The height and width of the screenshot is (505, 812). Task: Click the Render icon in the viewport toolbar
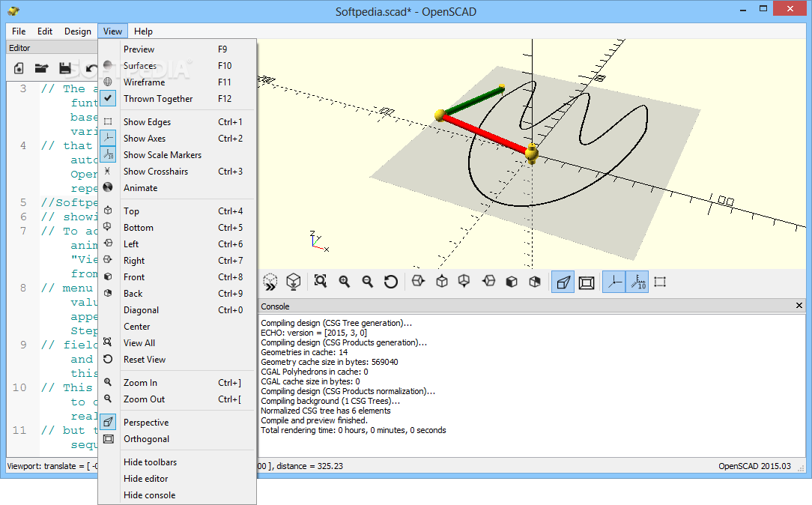(294, 282)
